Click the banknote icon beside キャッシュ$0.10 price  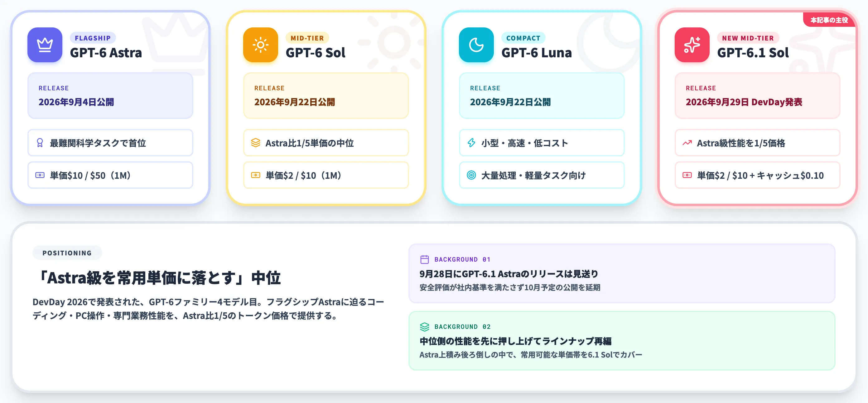click(687, 175)
